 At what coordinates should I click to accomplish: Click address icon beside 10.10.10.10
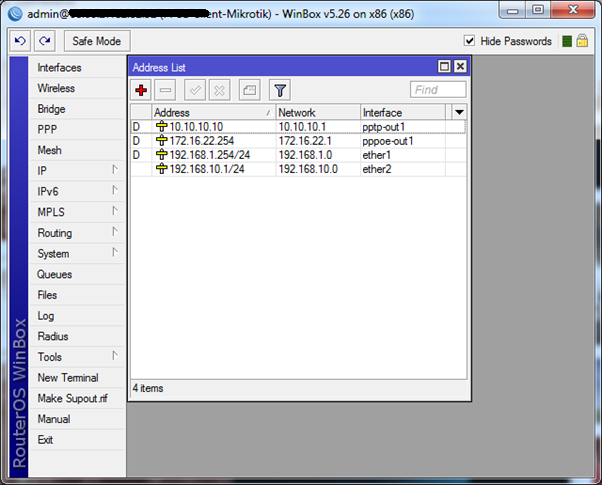(162, 126)
